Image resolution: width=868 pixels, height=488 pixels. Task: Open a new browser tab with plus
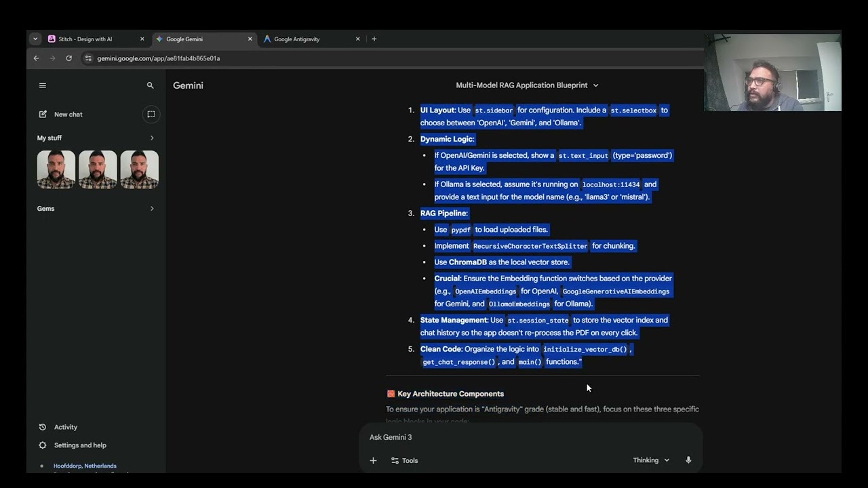(374, 39)
